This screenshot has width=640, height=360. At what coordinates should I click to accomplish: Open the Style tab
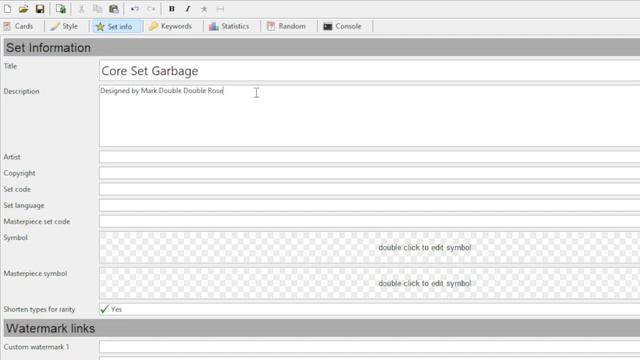point(64,26)
